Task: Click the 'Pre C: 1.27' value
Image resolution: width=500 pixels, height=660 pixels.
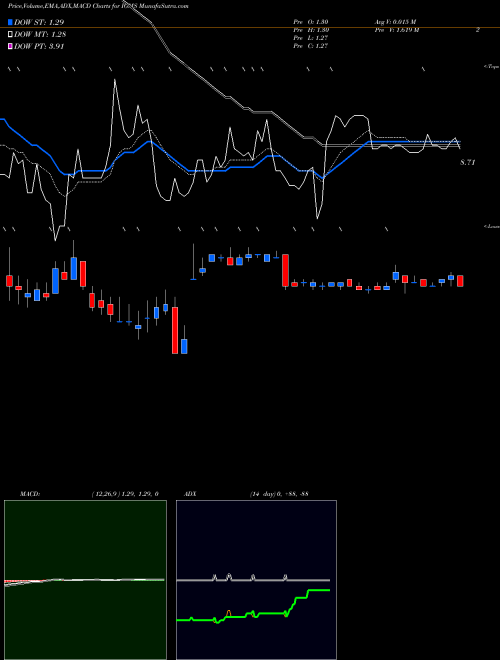Action: (311, 46)
